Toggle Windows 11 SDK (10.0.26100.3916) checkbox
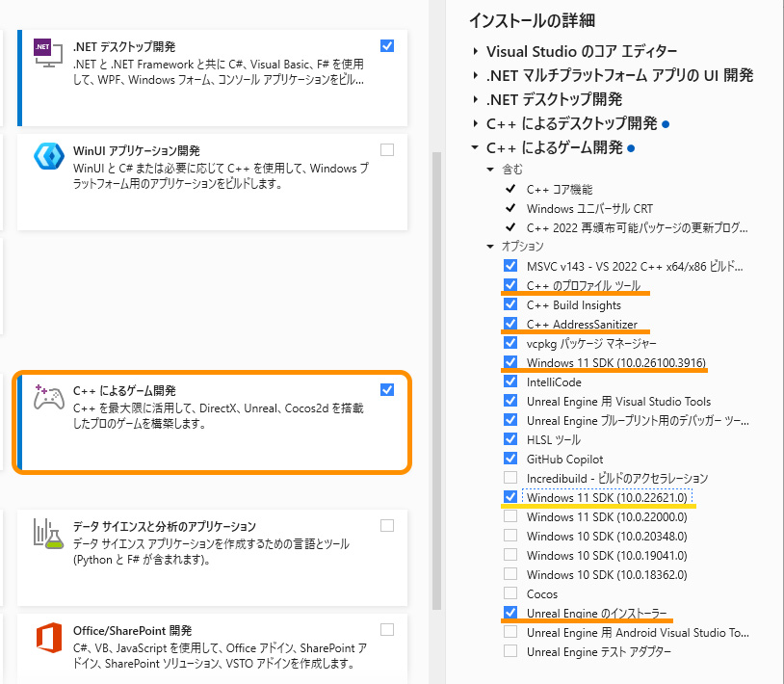 [x=510, y=362]
